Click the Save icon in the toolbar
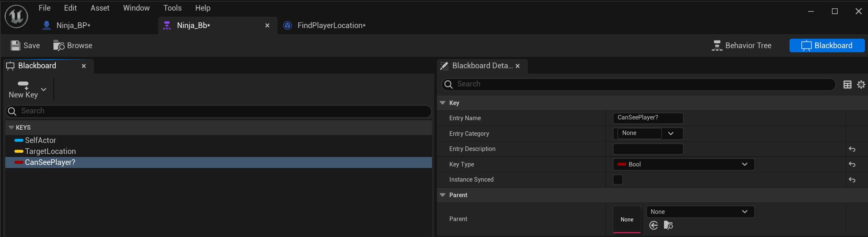The height and width of the screenshot is (237, 868). pyautogui.click(x=16, y=46)
